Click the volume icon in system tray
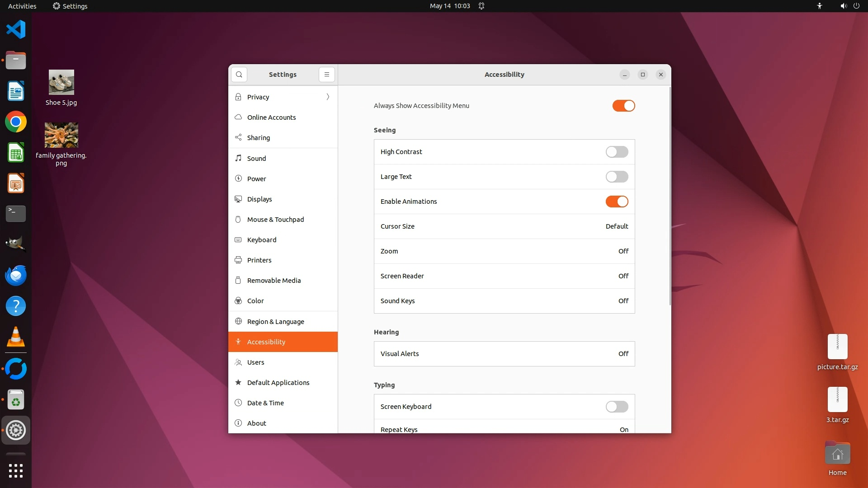Image resolution: width=868 pixels, height=488 pixels. click(843, 6)
